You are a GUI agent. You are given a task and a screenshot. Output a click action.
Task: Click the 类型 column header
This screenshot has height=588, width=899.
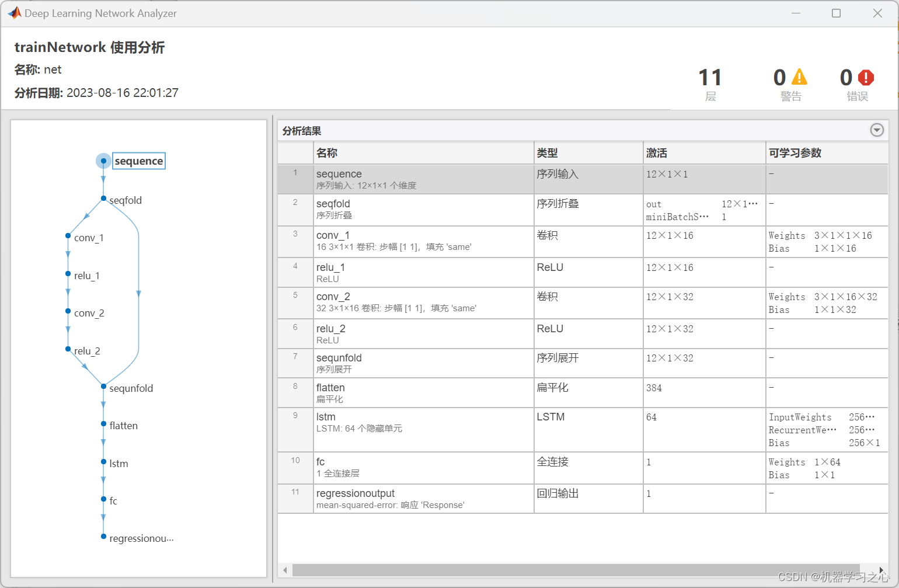588,153
